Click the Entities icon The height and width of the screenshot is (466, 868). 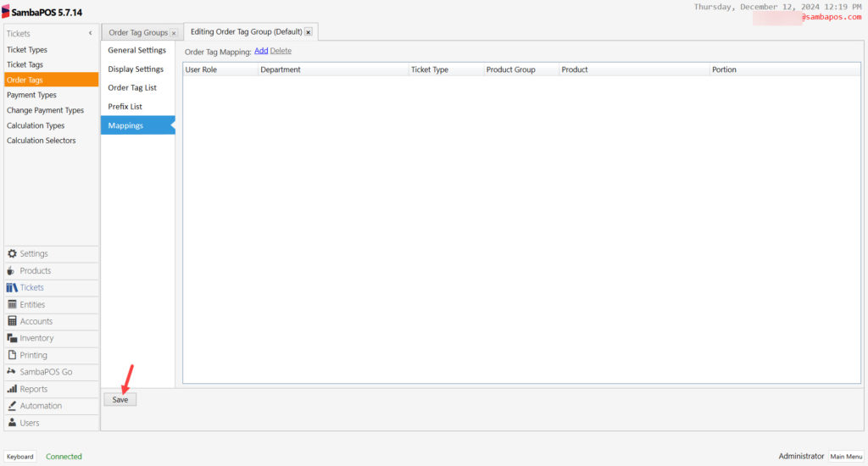coord(12,304)
